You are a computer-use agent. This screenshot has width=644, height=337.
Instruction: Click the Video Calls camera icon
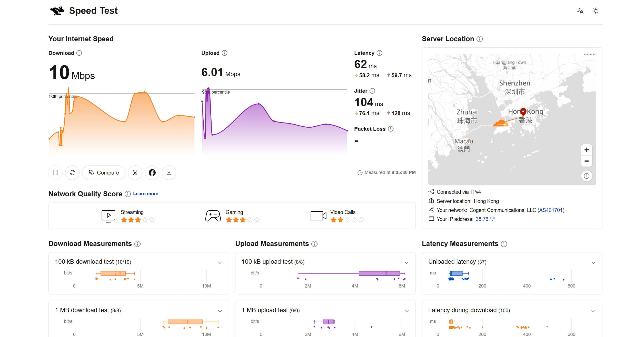coord(318,216)
